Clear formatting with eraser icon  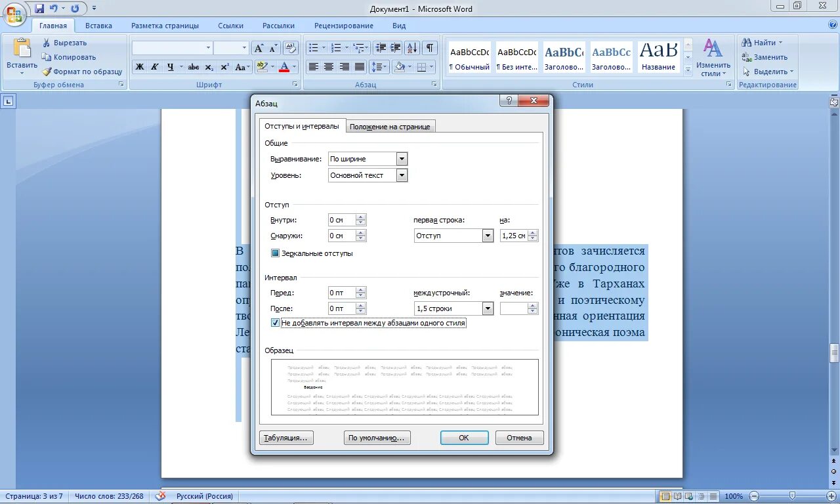[291, 48]
